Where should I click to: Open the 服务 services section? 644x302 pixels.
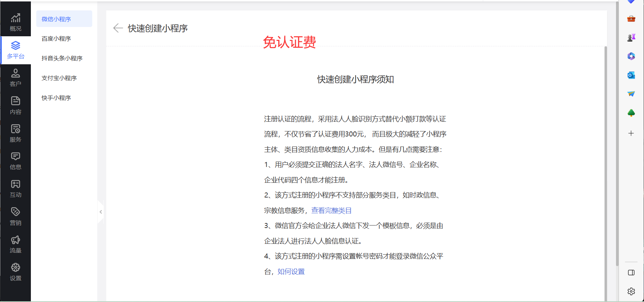[15, 133]
